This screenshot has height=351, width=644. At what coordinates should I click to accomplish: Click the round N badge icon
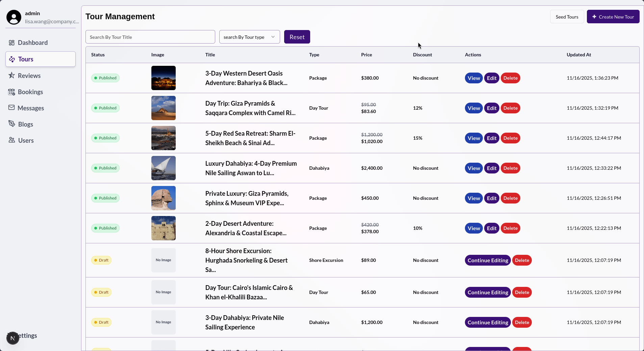coord(13,338)
